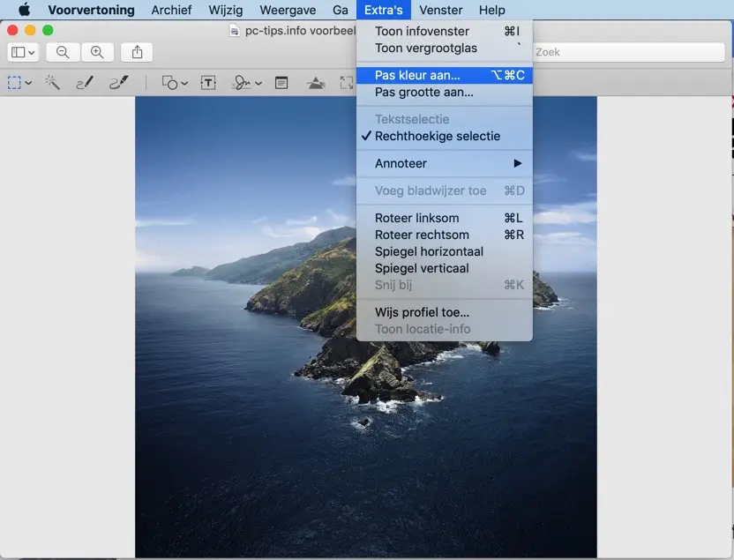Choose Roteer rechtsom
The height and width of the screenshot is (560, 734).
click(x=445, y=235)
